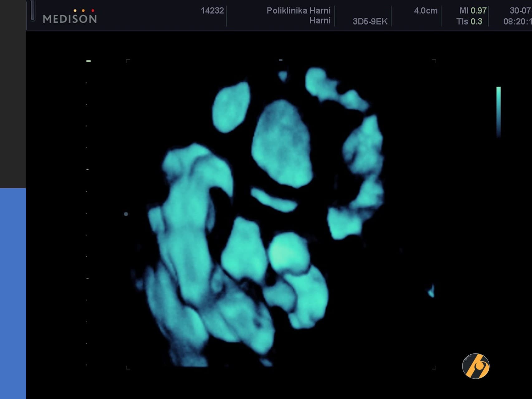Click the top-center ROI marker tick
Viewport: 532px width, 399px height.
(281, 60)
